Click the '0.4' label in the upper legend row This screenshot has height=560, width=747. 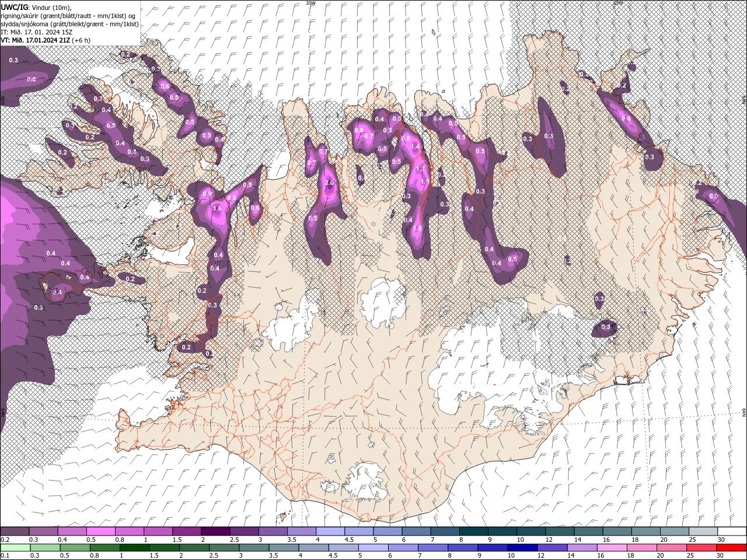pos(62,540)
